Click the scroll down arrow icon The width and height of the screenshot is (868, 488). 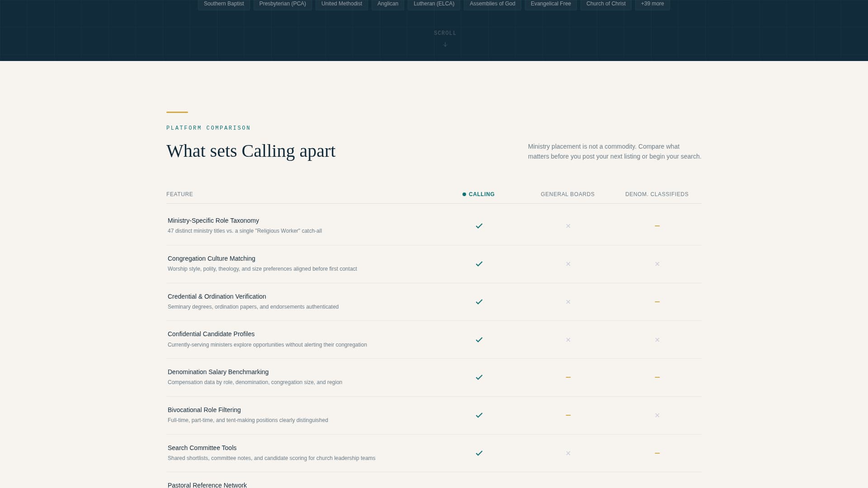point(445,44)
